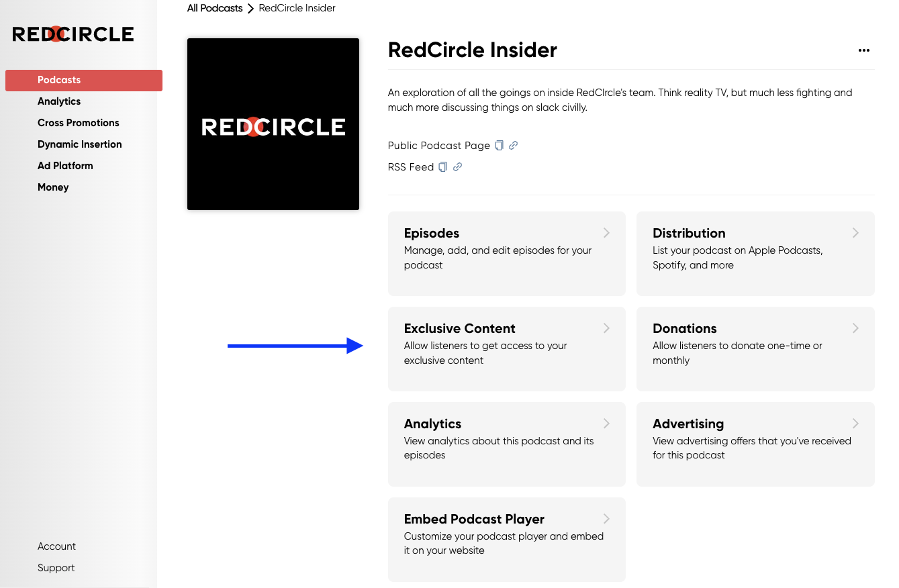Expand the Advertising card chevron
Screen dimensions: 899x588
pos(855,424)
